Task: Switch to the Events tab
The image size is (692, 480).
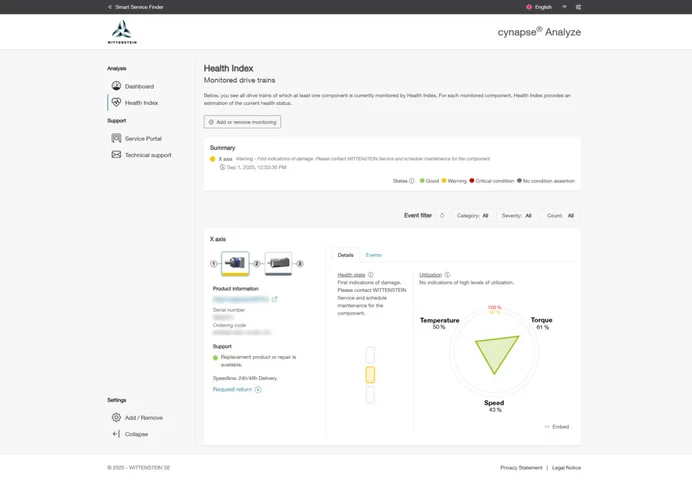Action: tap(373, 255)
